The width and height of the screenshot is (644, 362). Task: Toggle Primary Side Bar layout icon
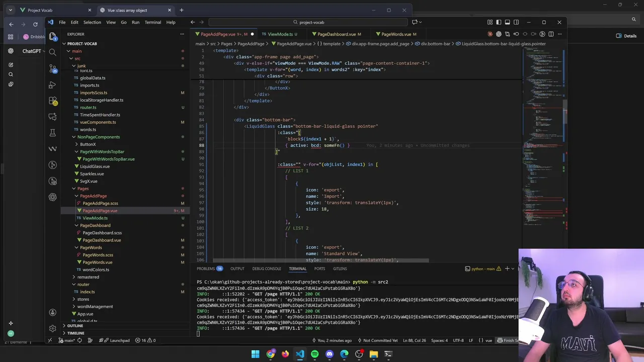point(499,22)
